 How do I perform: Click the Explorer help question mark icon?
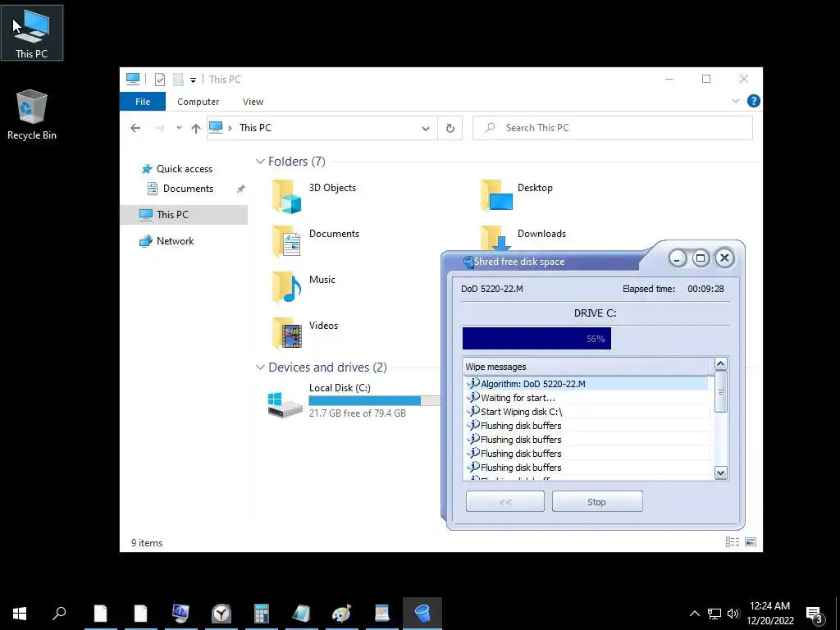click(753, 101)
